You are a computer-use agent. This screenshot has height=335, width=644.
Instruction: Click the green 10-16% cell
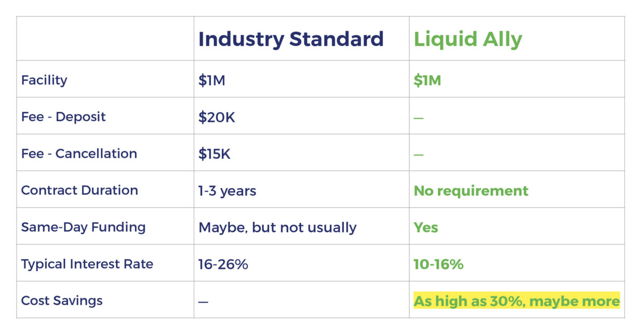coord(438,264)
